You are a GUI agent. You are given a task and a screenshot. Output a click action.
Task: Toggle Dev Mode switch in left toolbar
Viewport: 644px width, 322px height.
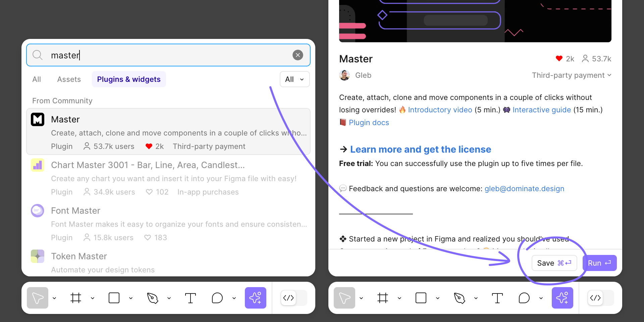[x=294, y=298]
